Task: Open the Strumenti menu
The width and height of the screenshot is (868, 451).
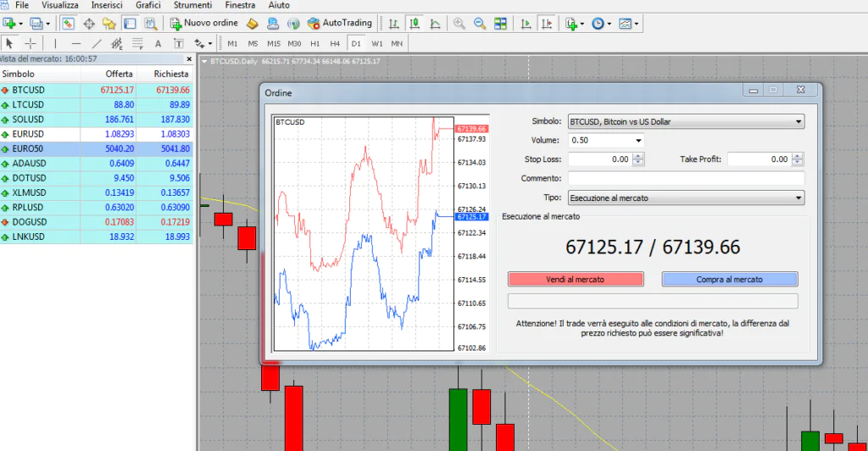Action: tap(192, 5)
